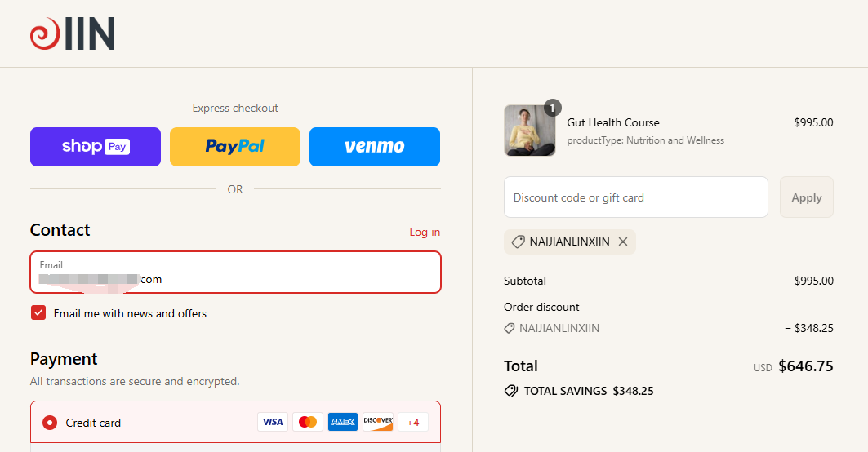The image size is (868, 452).
Task: Show the +4 more card types
Action: 413,422
